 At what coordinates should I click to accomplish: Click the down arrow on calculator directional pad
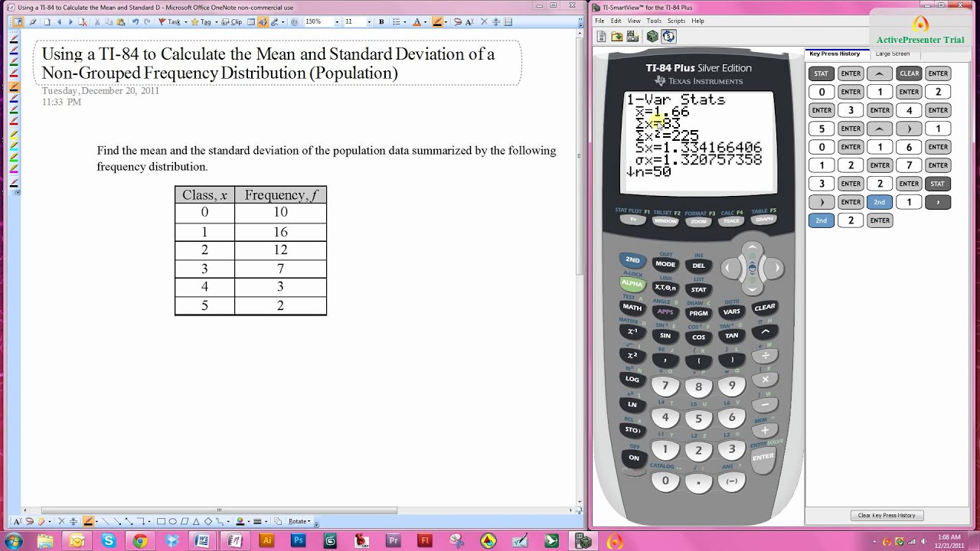753,288
